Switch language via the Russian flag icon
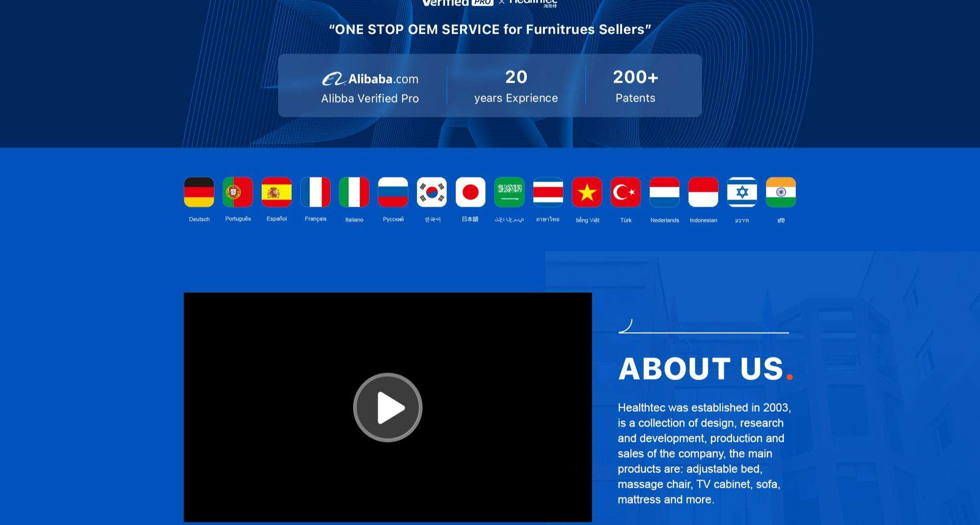Image resolution: width=980 pixels, height=525 pixels. 393,192
